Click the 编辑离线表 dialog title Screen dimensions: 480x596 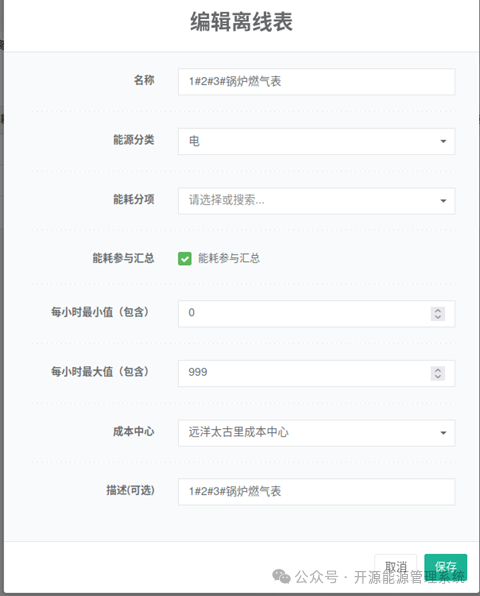[x=241, y=22]
